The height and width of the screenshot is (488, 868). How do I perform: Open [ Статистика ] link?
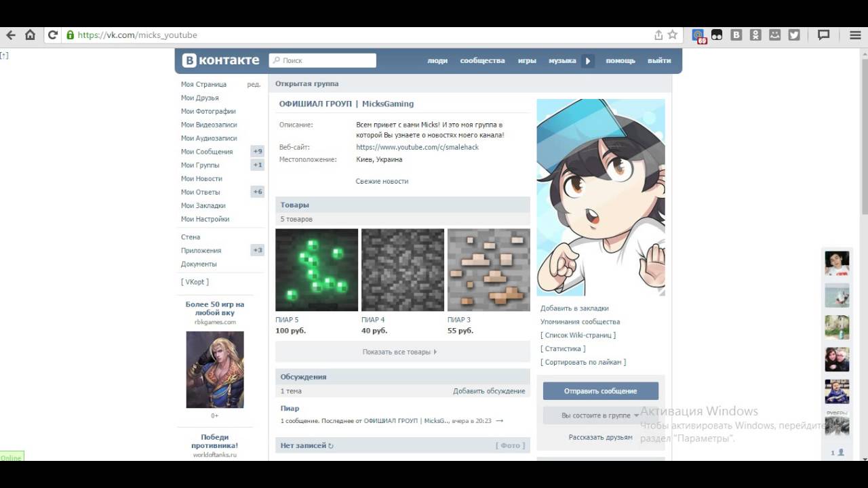click(x=563, y=349)
